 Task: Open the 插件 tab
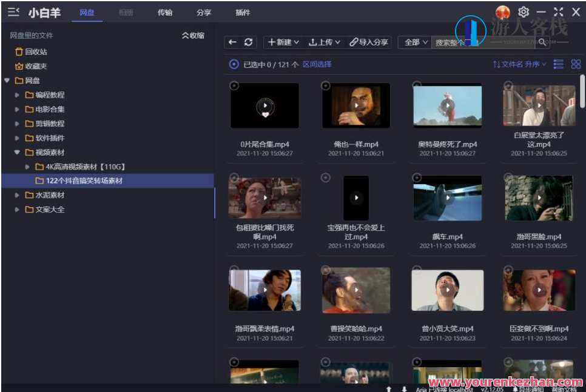point(243,12)
